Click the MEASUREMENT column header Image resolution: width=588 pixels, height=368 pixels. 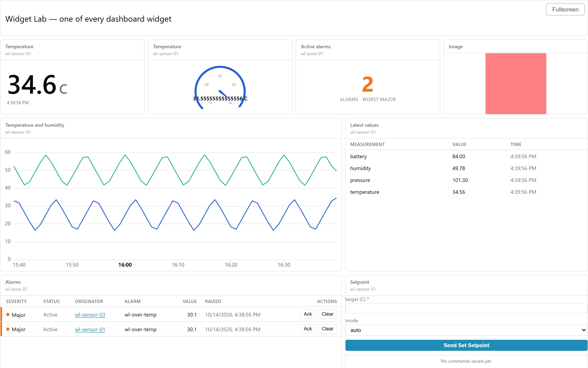pos(367,145)
